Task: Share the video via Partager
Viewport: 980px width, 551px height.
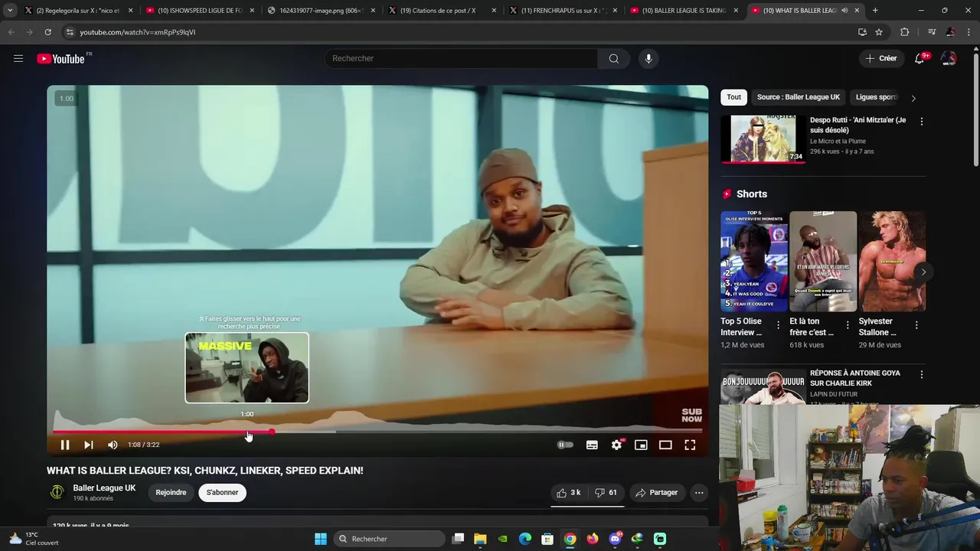Action: click(656, 493)
